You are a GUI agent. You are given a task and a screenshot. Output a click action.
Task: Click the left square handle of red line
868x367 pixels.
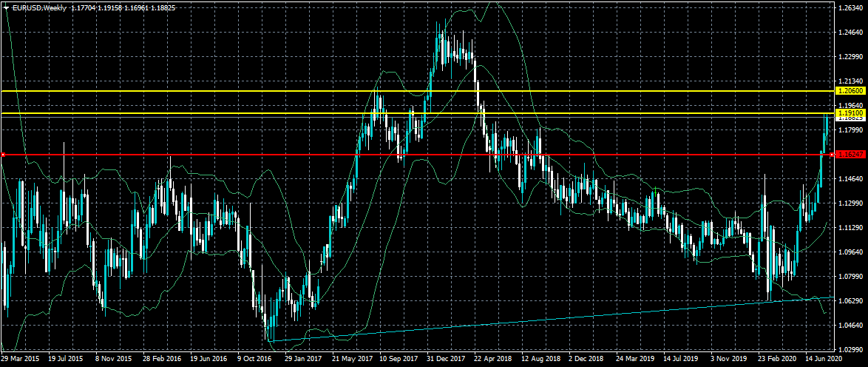[x=3, y=155]
